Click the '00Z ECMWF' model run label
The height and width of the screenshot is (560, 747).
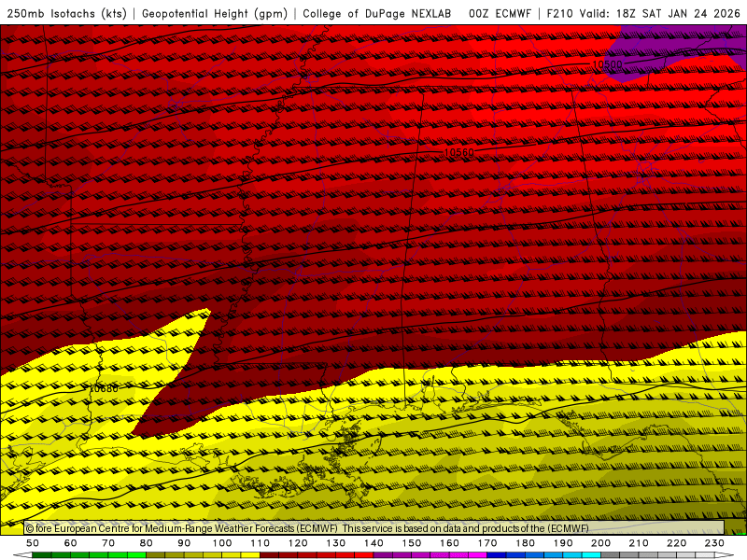click(x=500, y=14)
